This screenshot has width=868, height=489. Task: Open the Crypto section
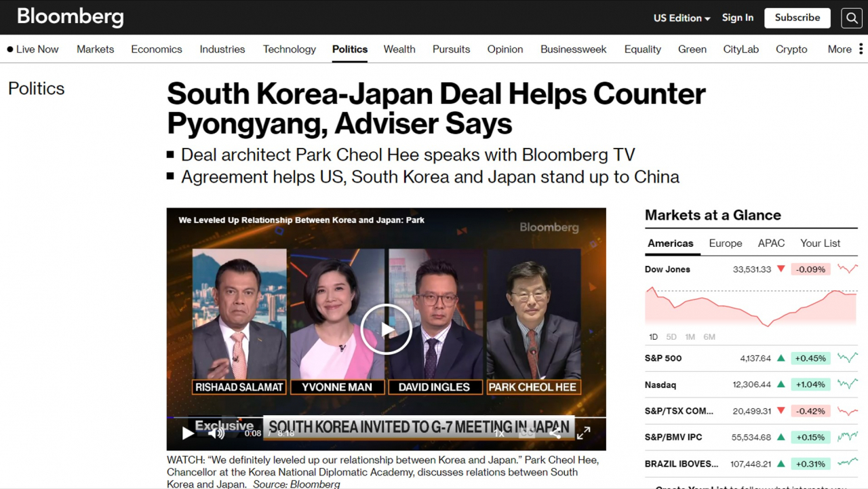click(791, 50)
